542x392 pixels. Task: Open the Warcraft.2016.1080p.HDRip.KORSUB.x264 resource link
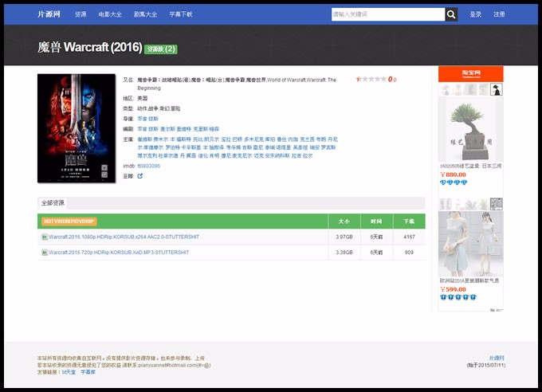pyautogui.click(x=124, y=237)
